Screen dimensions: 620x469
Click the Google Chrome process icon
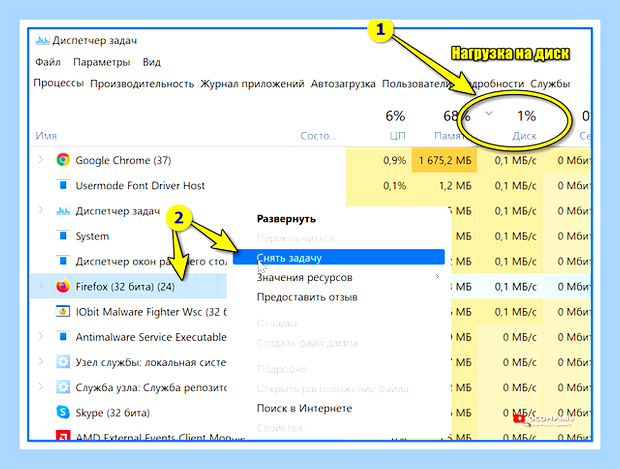pyautogui.click(x=63, y=160)
